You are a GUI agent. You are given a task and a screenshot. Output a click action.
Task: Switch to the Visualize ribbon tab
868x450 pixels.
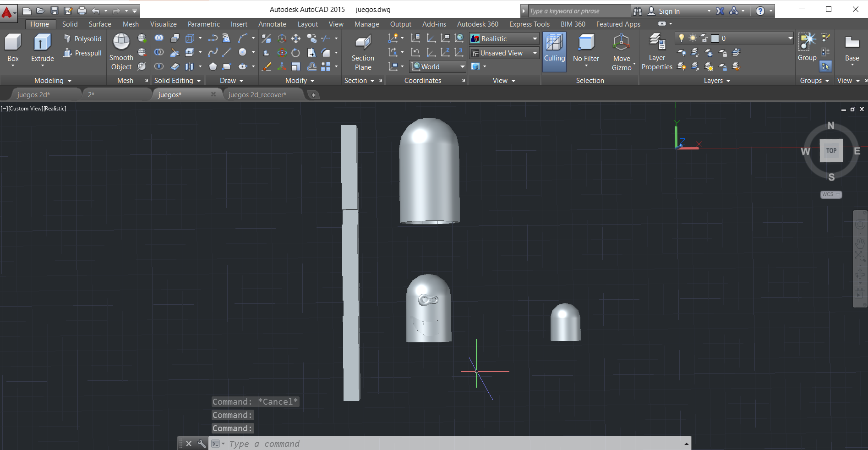pyautogui.click(x=163, y=24)
